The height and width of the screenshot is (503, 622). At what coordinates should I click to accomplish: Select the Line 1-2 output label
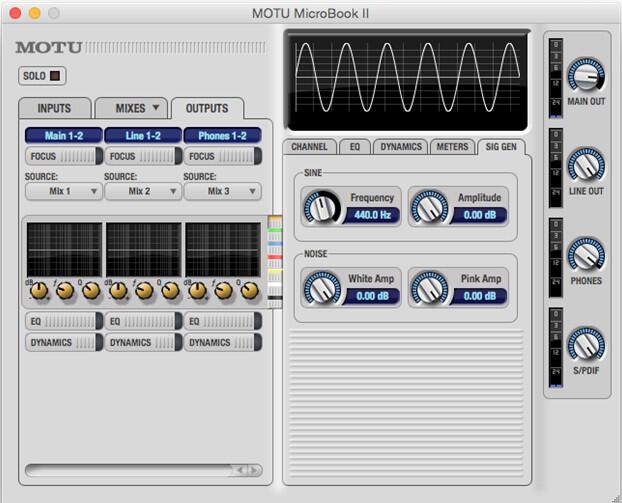pyautogui.click(x=143, y=136)
